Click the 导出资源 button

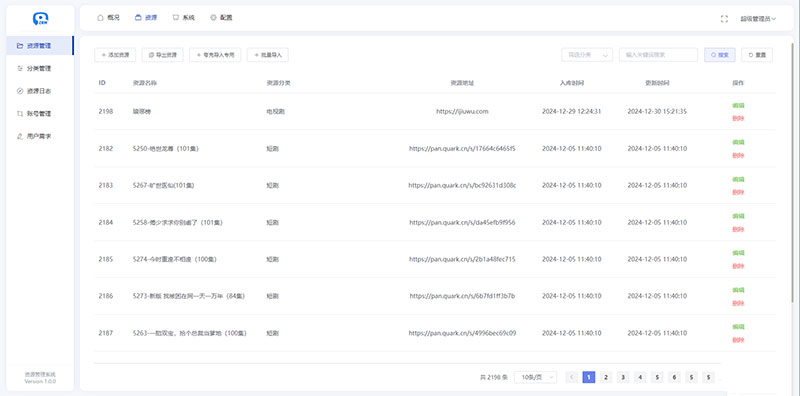pyautogui.click(x=162, y=55)
